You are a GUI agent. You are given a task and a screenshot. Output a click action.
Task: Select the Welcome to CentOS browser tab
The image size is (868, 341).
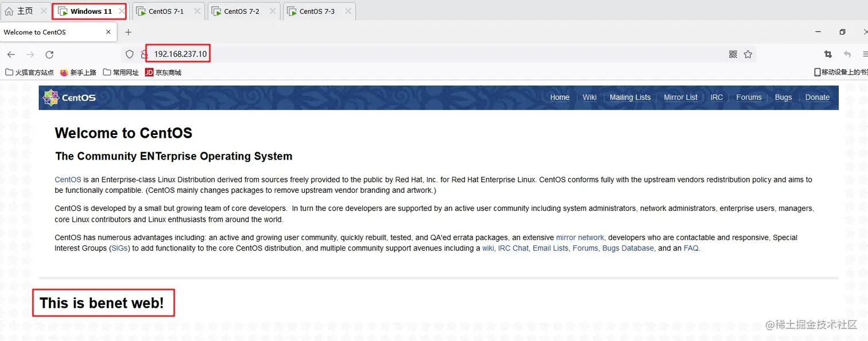[57, 32]
